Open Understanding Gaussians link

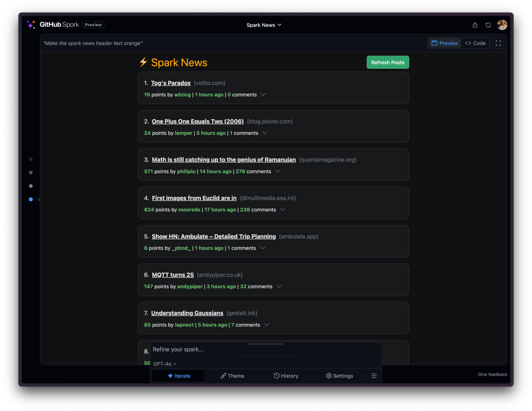tap(187, 313)
